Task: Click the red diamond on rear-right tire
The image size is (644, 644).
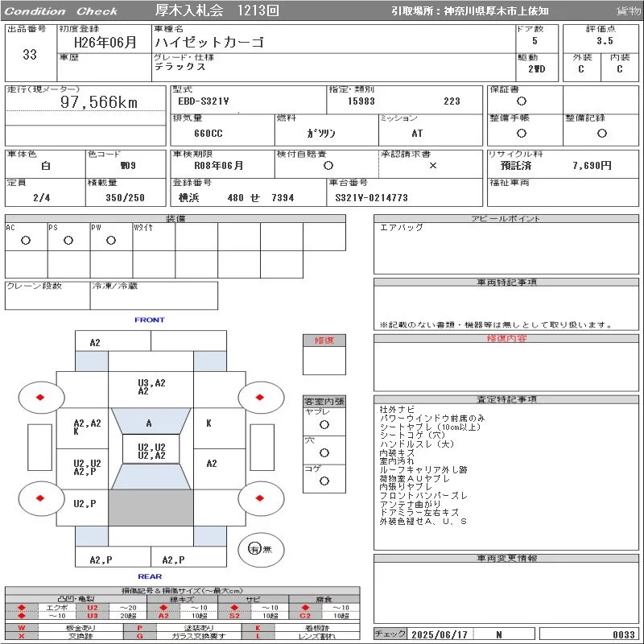Action: 259,497
